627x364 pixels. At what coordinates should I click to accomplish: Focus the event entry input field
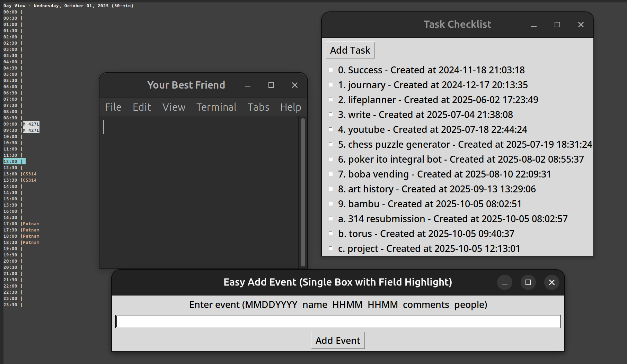click(x=338, y=321)
